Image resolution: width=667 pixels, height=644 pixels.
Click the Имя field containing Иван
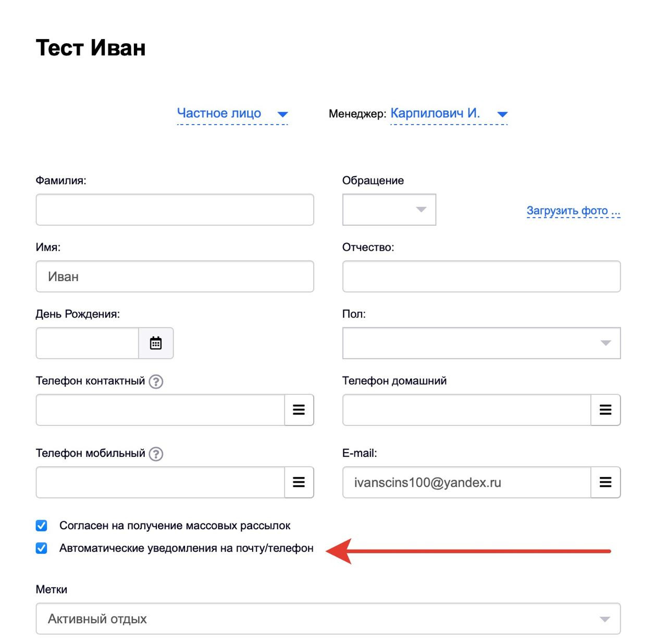coord(175,276)
